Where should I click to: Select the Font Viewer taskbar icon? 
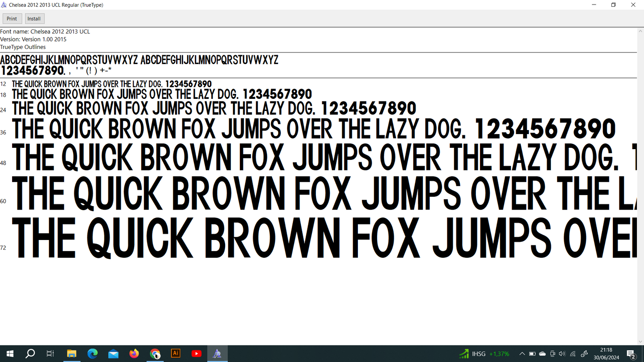pyautogui.click(x=217, y=354)
